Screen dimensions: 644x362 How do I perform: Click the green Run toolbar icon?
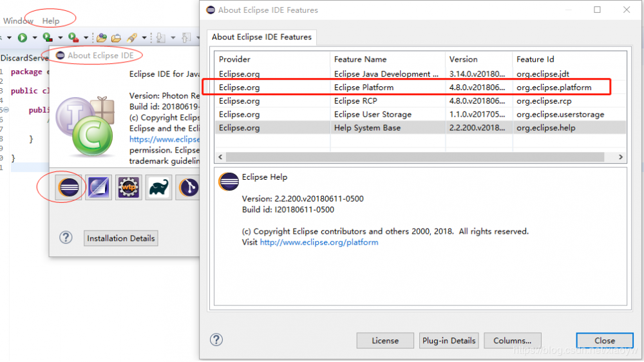pyautogui.click(x=23, y=38)
